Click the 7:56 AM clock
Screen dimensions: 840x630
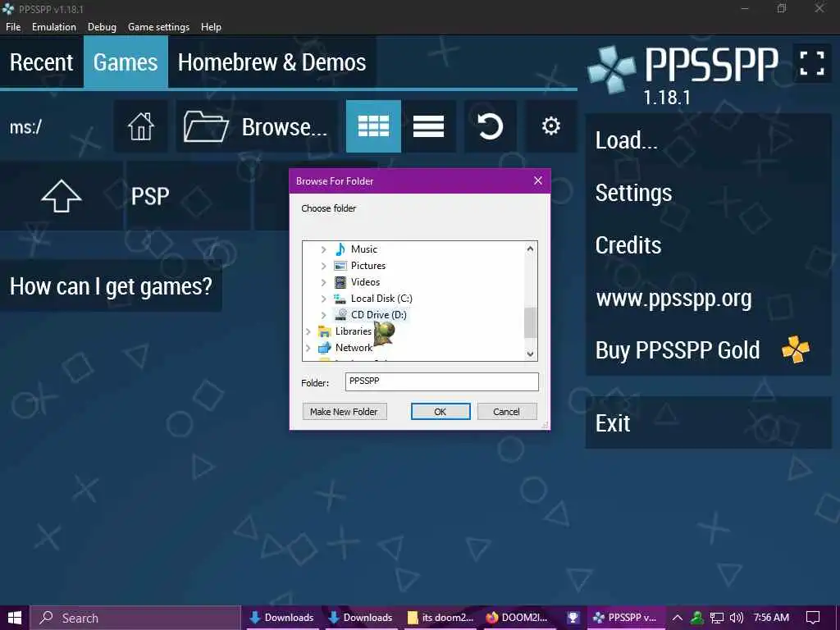pyautogui.click(x=771, y=618)
